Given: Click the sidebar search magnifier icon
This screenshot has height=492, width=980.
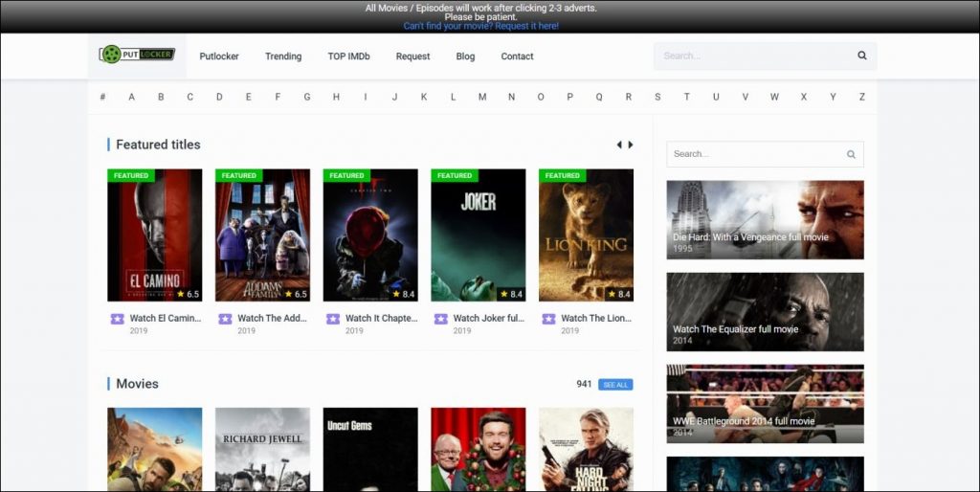Looking at the screenshot, I should pos(851,154).
